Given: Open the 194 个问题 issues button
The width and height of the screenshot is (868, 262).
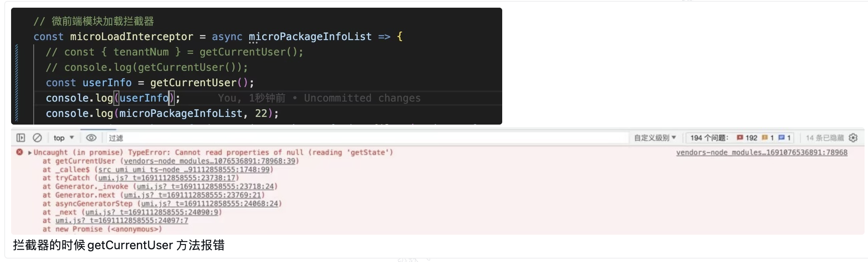Looking at the screenshot, I should point(709,138).
